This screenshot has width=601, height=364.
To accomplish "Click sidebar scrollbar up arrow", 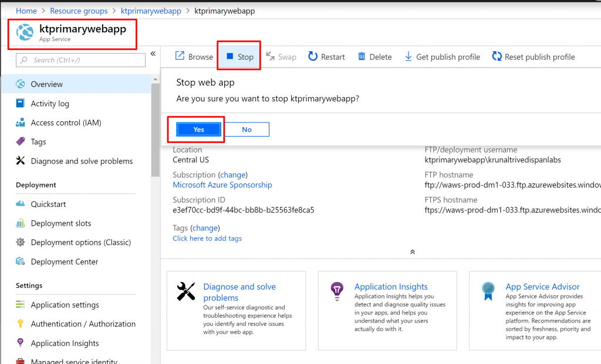I will click(x=155, y=79).
